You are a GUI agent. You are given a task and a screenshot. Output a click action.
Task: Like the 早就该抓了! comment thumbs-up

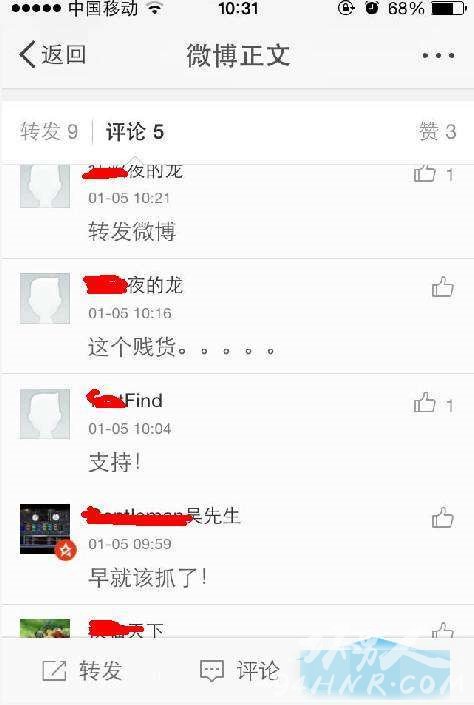pos(443,518)
